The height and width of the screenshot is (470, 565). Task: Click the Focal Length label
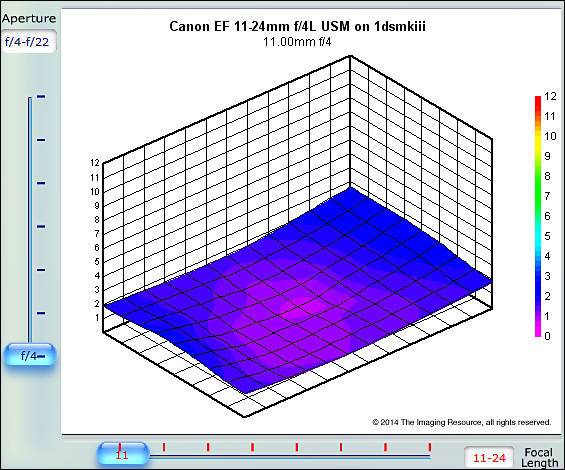(539, 458)
